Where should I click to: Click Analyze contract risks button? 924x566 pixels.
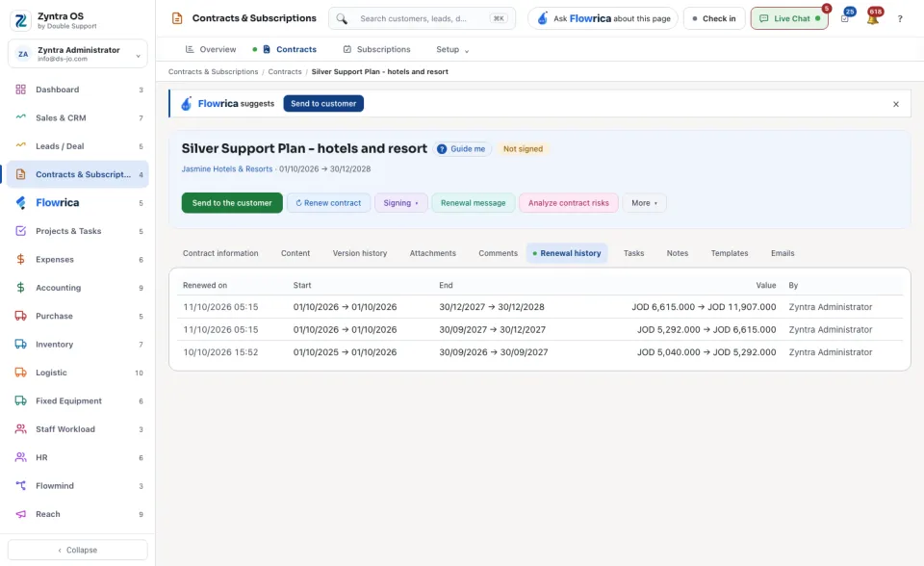coord(568,203)
